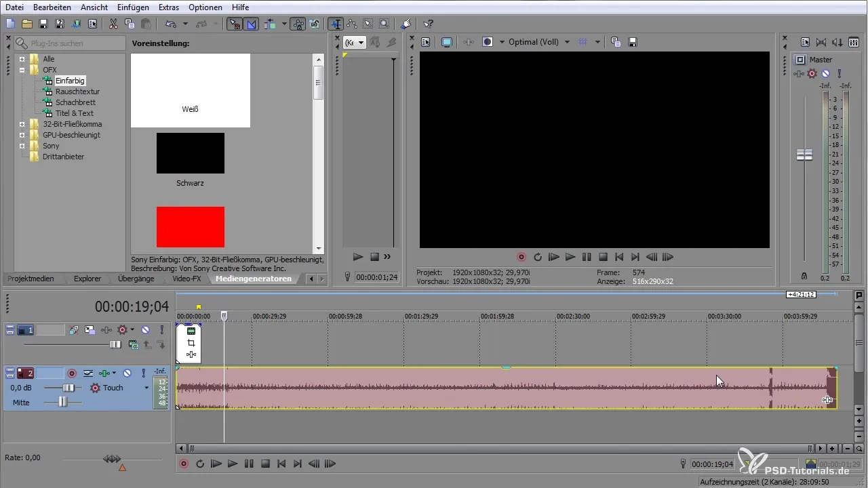Open event pan/crop on video event
The height and width of the screenshot is (488, 868).
pyautogui.click(x=191, y=343)
